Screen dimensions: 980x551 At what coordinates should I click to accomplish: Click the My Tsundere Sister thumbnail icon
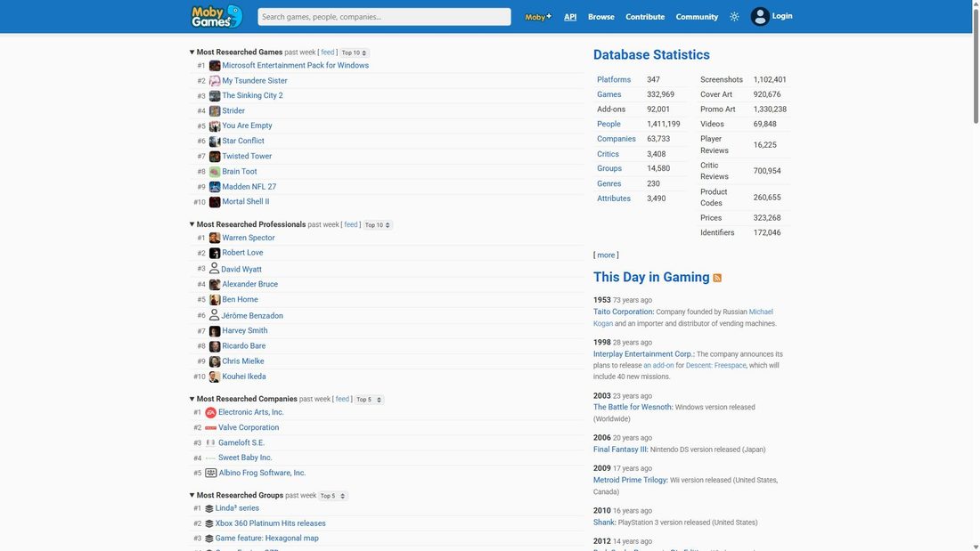[215, 81]
